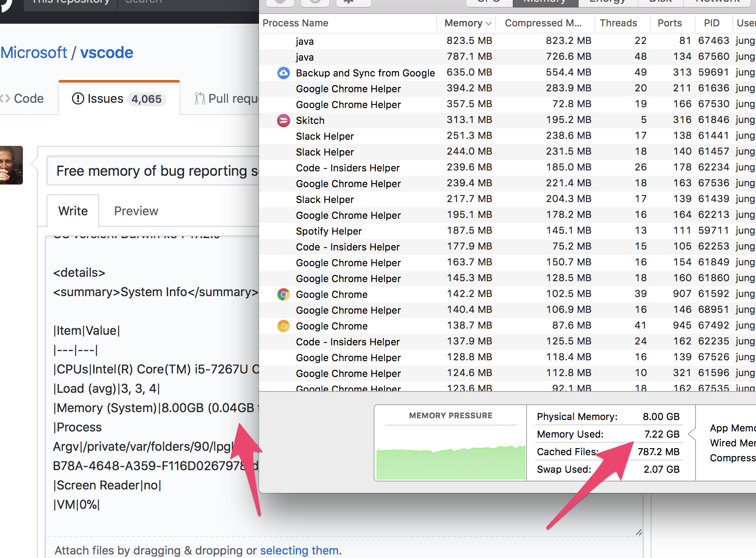756x558 pixels.
Task: Select Code - Insiders Helper using 239.6 MB
Action: pyautogui.click(x=508, y=168)
